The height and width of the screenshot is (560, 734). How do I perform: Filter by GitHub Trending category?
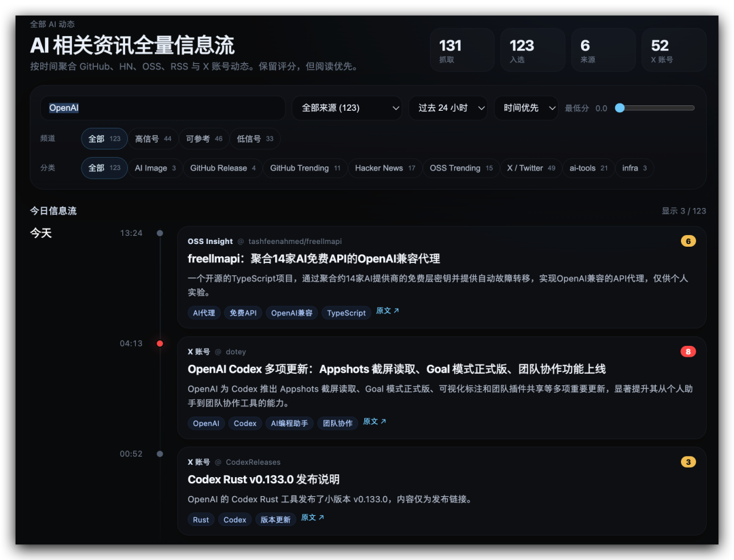point(305,168)
